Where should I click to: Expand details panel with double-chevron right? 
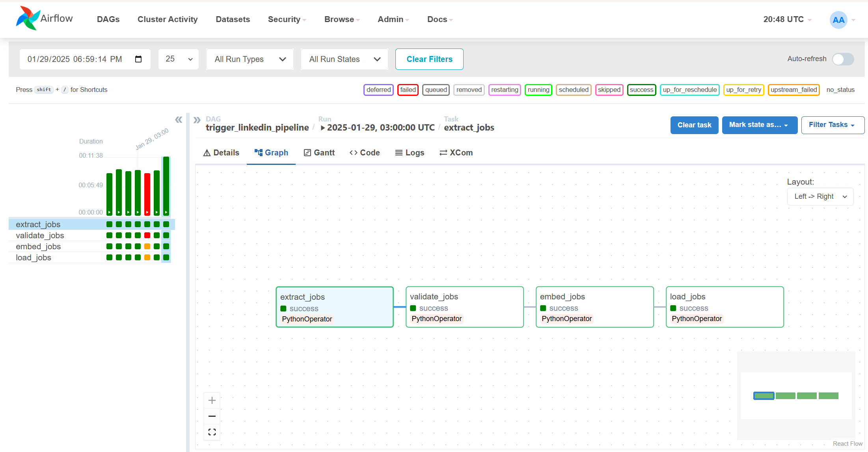point(197,120)
